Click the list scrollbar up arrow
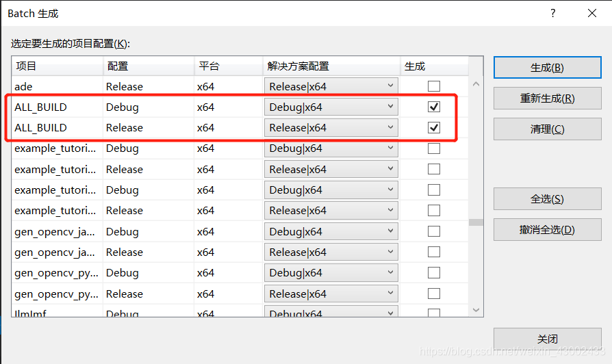 click(476, 84)
